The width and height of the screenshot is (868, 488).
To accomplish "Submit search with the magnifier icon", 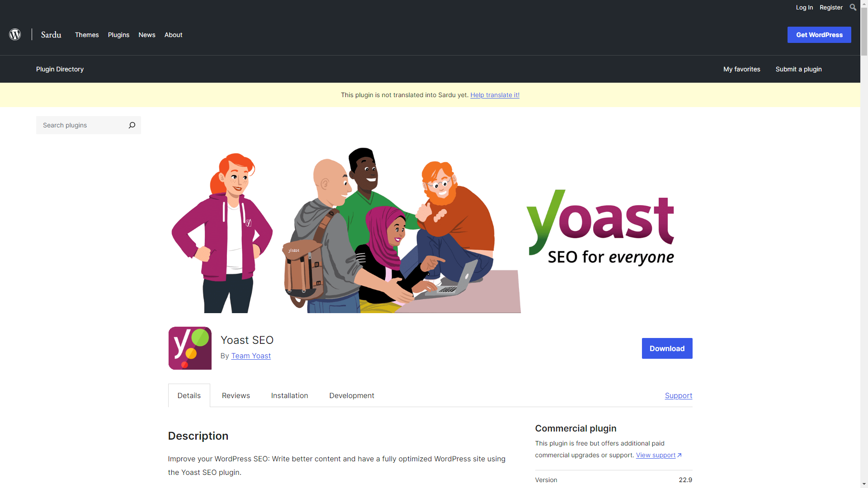I will pos(132,125).
